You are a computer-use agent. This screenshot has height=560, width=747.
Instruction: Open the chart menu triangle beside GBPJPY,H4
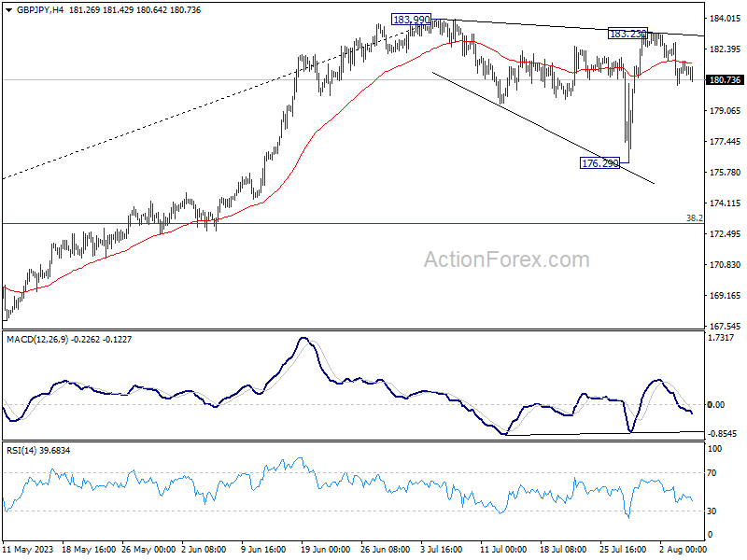(x=9, y=10)
